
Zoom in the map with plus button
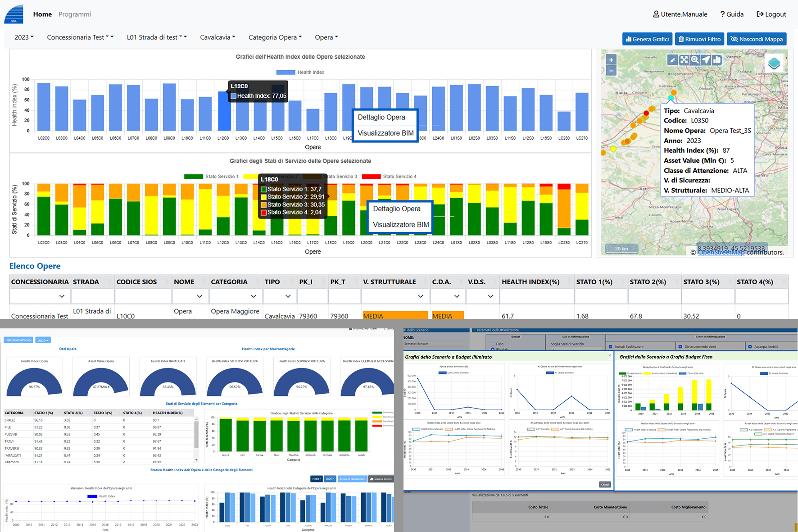click(611, 60)
